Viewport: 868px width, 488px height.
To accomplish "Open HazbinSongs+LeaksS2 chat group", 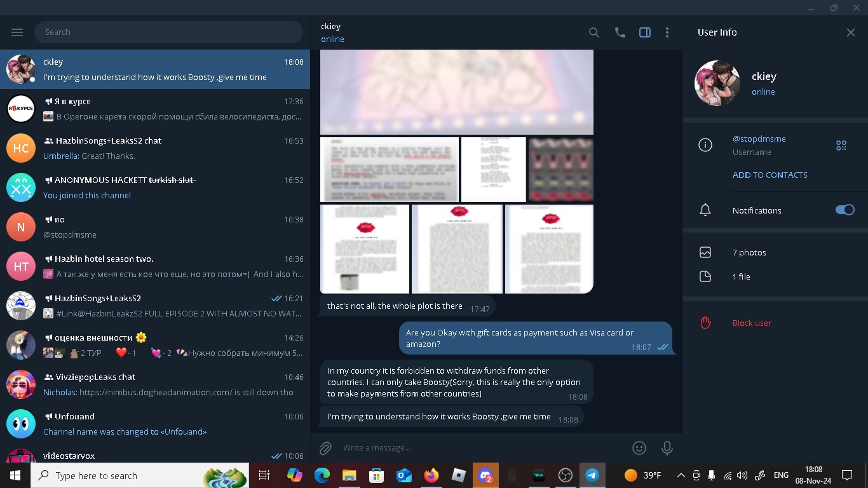I will point(155,148).
